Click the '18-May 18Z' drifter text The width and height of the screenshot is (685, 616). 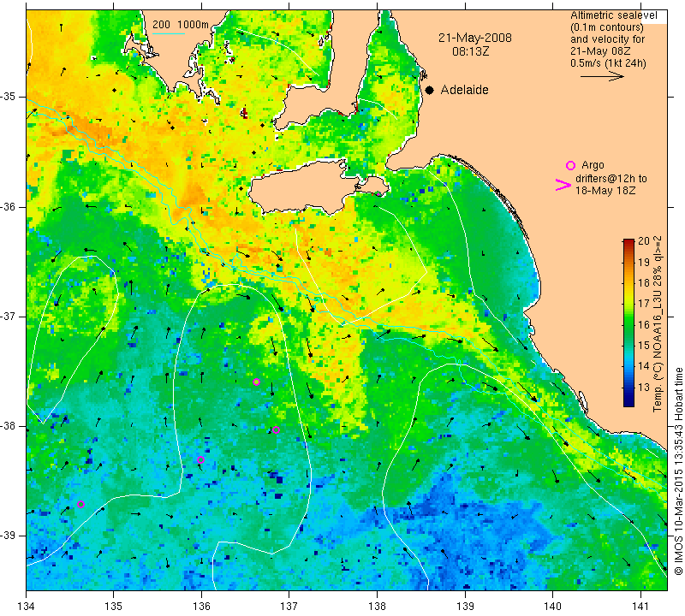coord(605,191)
